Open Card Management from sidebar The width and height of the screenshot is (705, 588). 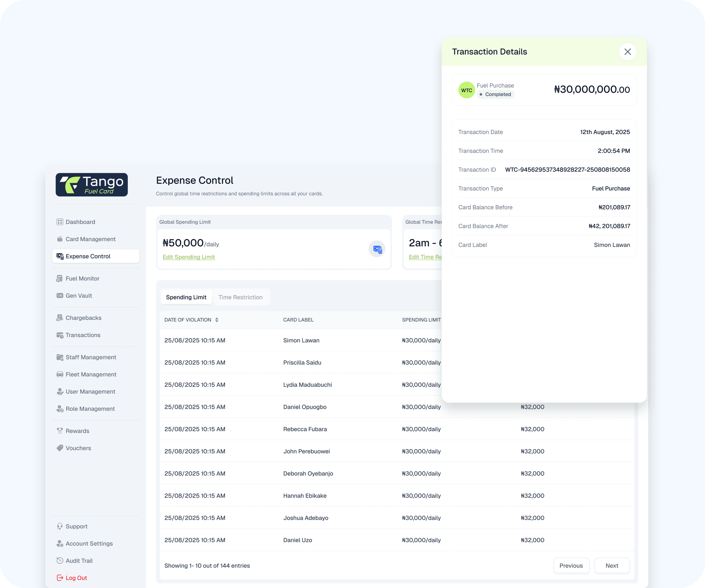[90, 239]
